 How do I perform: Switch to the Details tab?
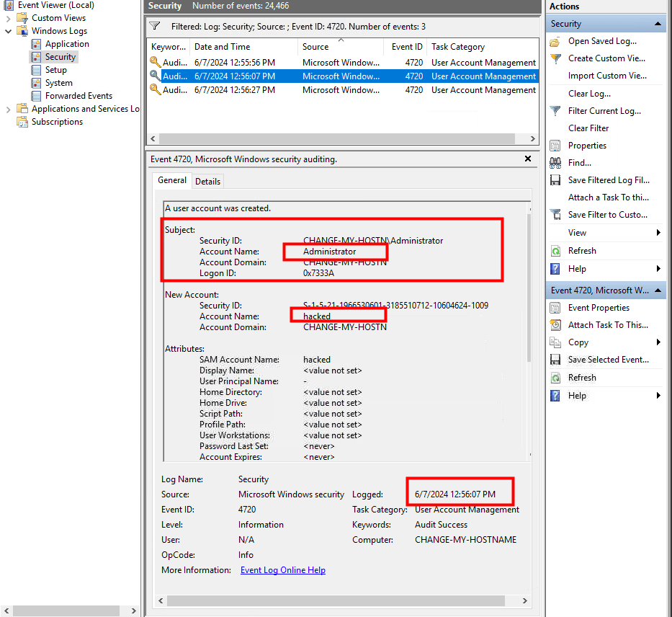click(207, 182)
